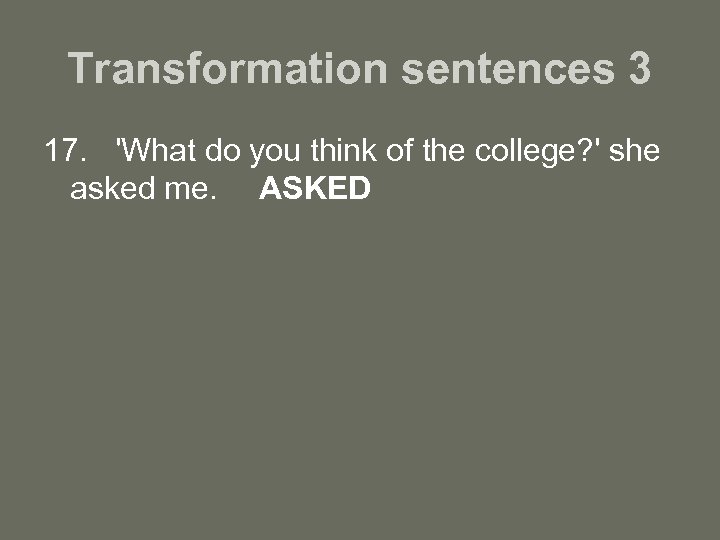Screen dimensions: 720x540
Task: Click the bold keyword "ASKED"
Action: click(x=315, y=188)
